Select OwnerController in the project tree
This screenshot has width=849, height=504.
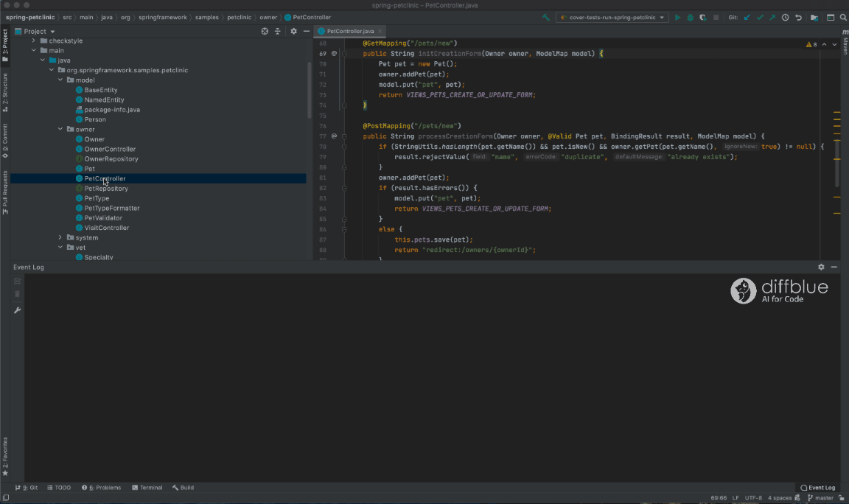click(110, 149)
